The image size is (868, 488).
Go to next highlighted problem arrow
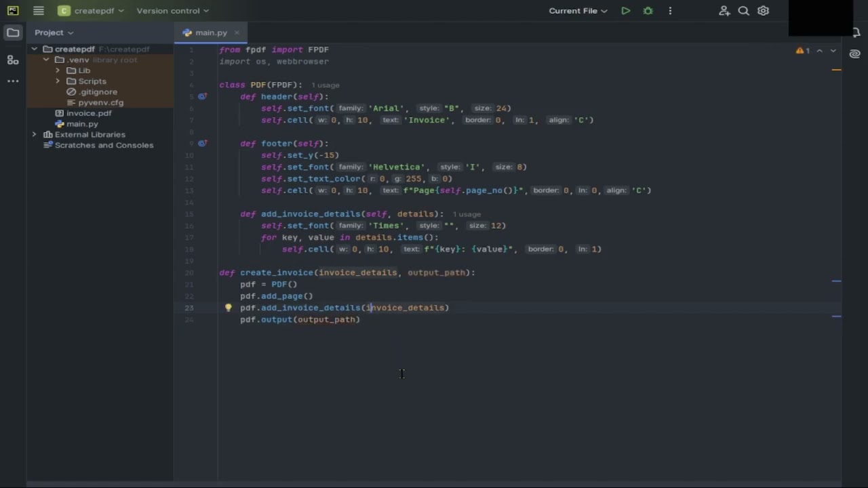(833, 51)
